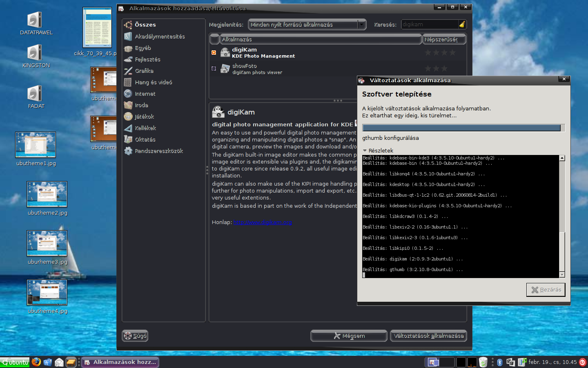Click log line 'Beállítás: libkonq4'

424,174
